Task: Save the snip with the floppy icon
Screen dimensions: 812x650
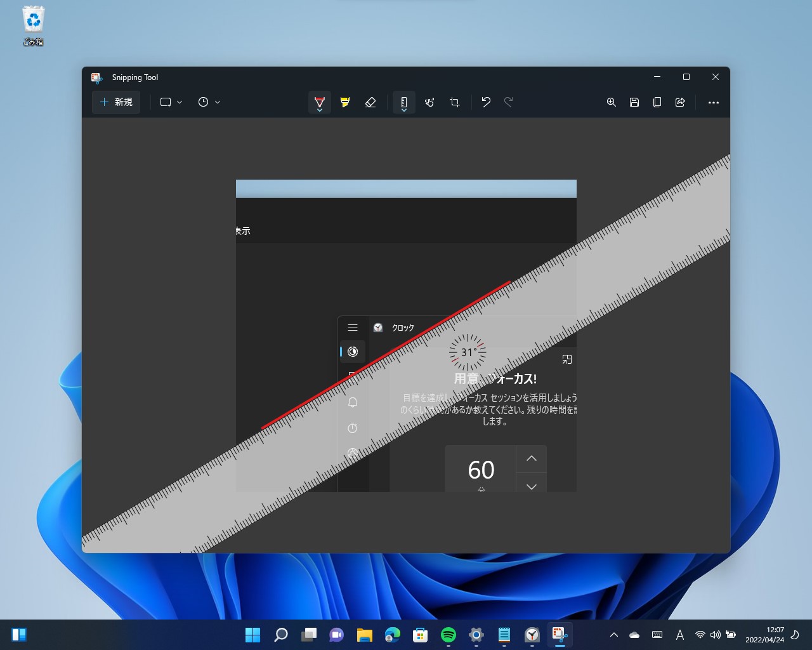Action: (x=634, y=102)
